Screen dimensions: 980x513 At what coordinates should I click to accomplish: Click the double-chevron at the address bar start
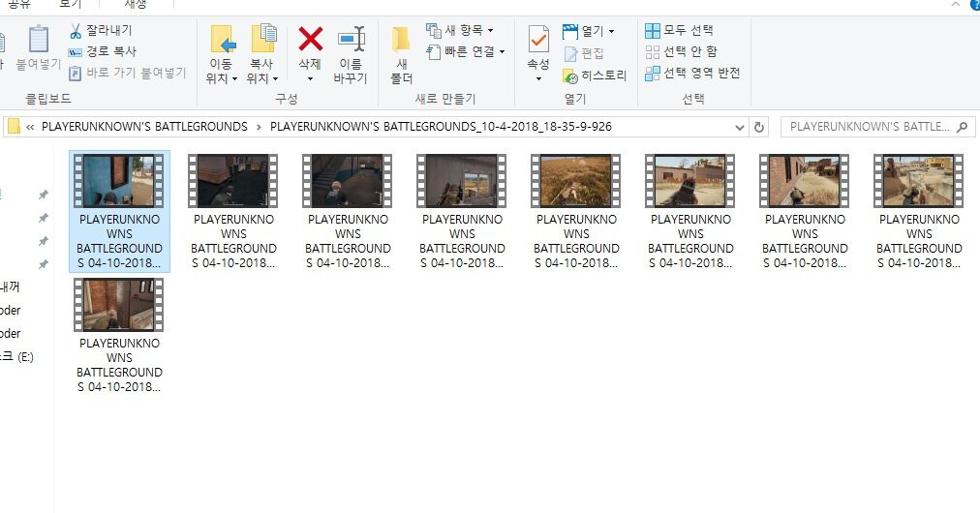click(30, 128)
